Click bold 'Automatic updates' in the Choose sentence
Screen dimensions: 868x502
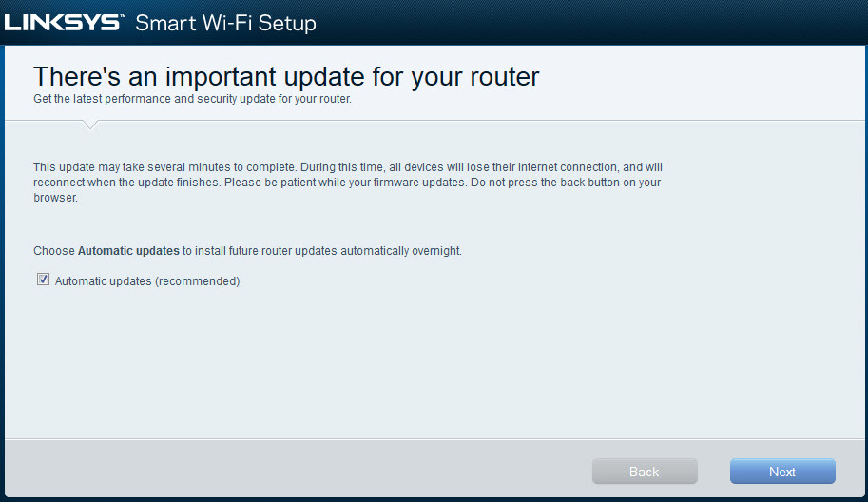click(x=128, y=251)
